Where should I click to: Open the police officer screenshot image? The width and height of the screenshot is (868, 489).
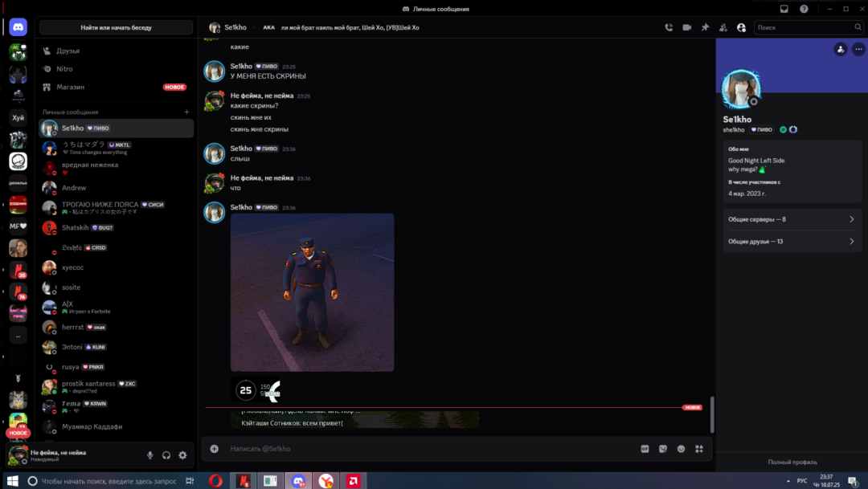pos(312,292)
